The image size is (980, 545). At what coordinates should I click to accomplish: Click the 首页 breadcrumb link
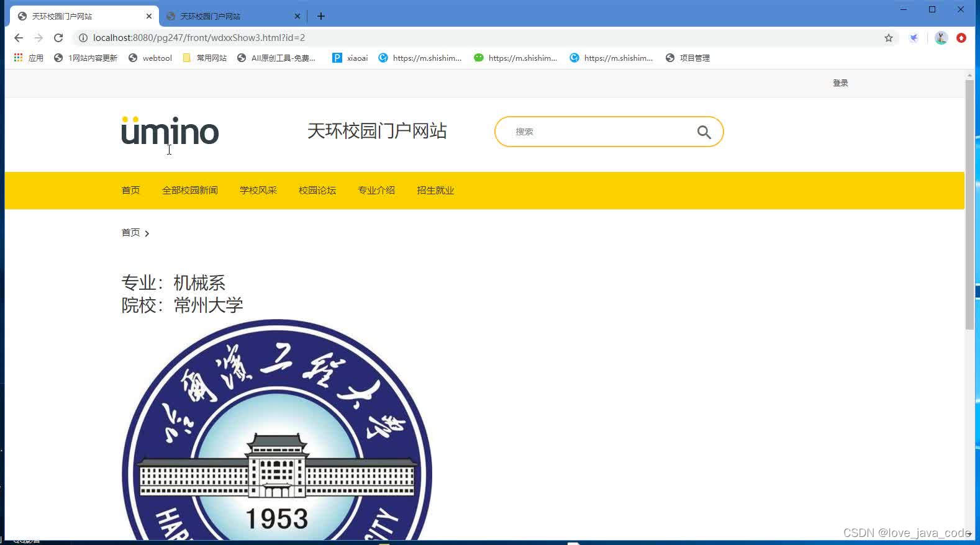click(130, 233)
